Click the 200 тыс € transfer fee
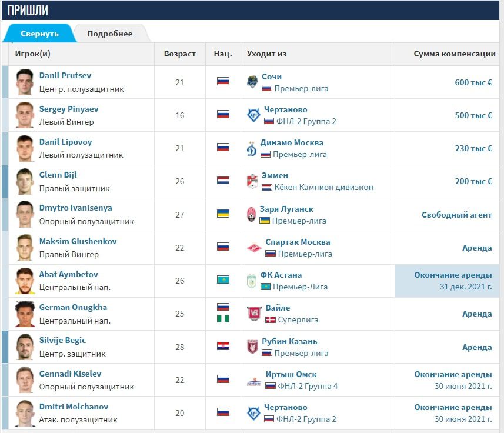This screenshot has height=433, width=504. (x=473, y=181)
